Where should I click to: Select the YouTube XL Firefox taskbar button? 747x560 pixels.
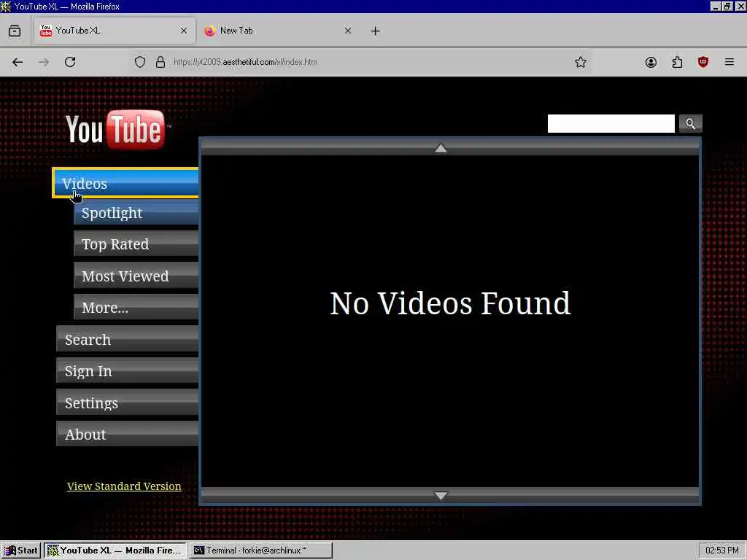[115, 551]
